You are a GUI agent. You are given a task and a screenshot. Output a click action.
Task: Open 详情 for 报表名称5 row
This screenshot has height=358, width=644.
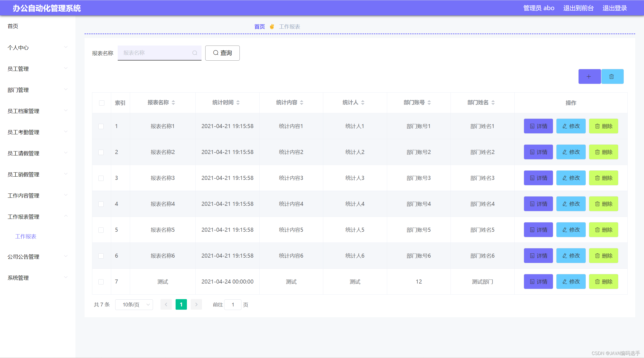coord(538,230)
